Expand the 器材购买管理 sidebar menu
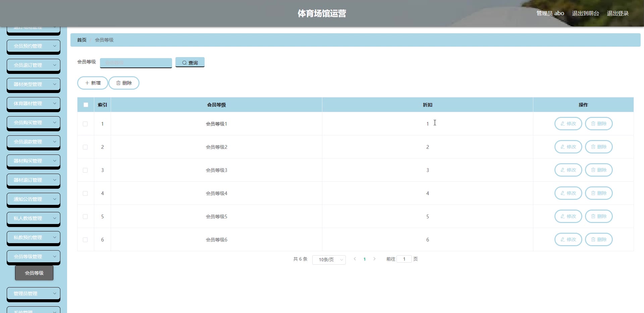644x313 pixels. pyautogui.click(x=34, y=161)
